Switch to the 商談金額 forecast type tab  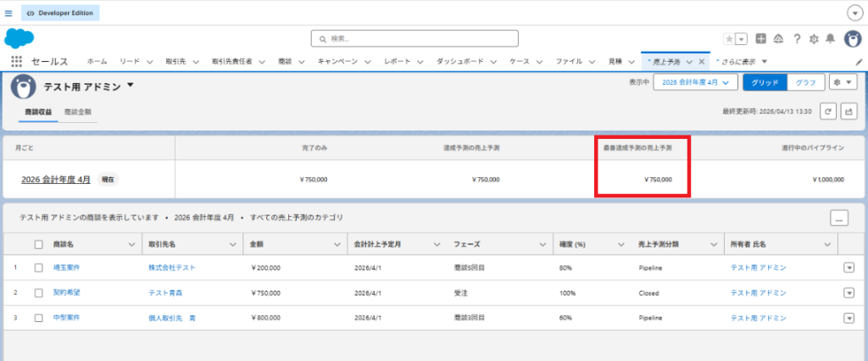78,112
